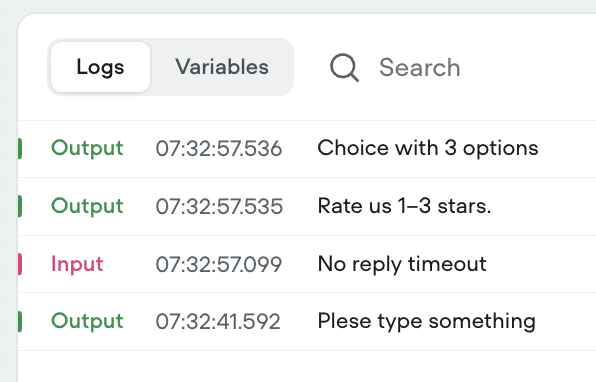Image resolution: width=596 pixels, height=382 pixels.
Task: Click timestamp 07:32:57.099
Action: tap(219, 264)
